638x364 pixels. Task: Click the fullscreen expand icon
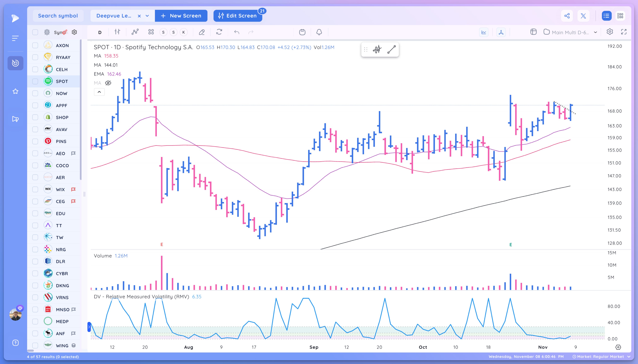pos(624,32)
